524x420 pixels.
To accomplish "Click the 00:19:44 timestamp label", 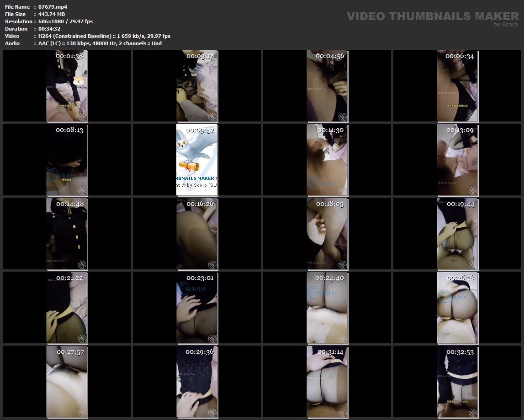I will pyautogui.click(x=460, y=204).
